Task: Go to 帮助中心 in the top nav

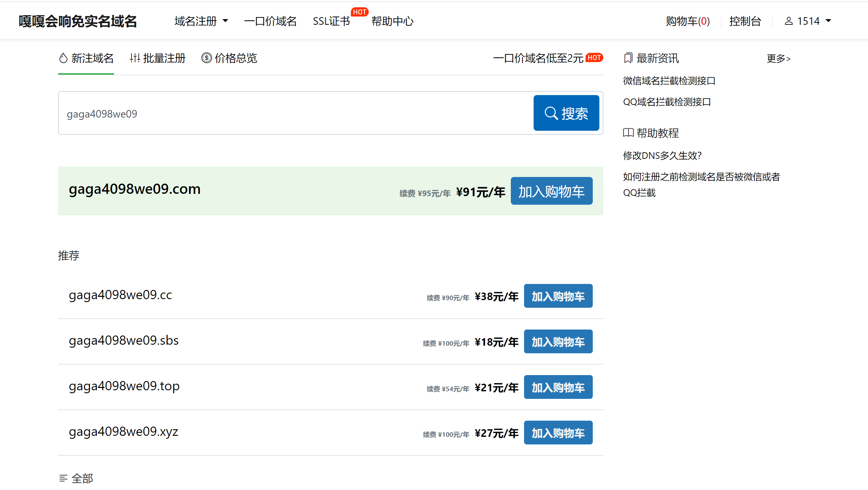Action: 392,21
